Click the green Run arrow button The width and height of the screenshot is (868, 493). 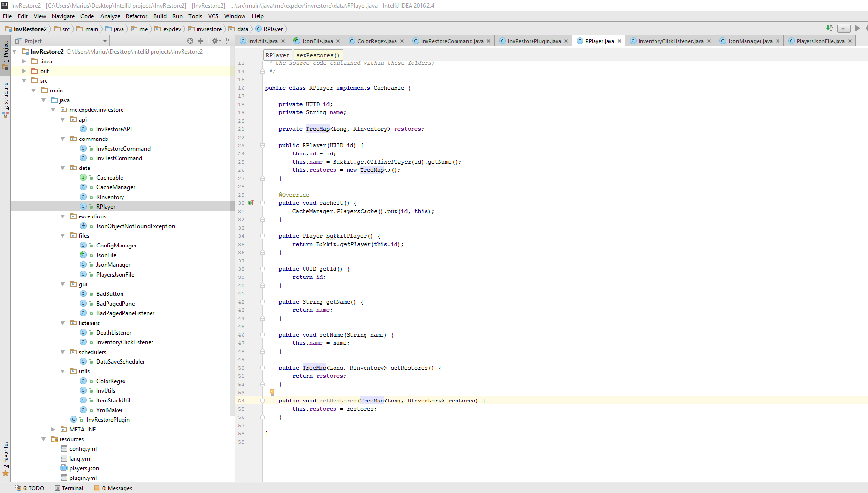[x=857, y=28]
